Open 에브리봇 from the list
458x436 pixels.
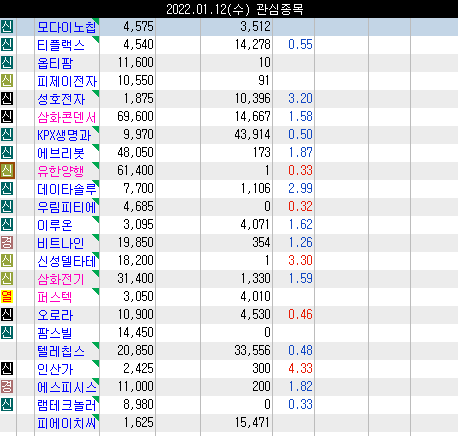61,153
